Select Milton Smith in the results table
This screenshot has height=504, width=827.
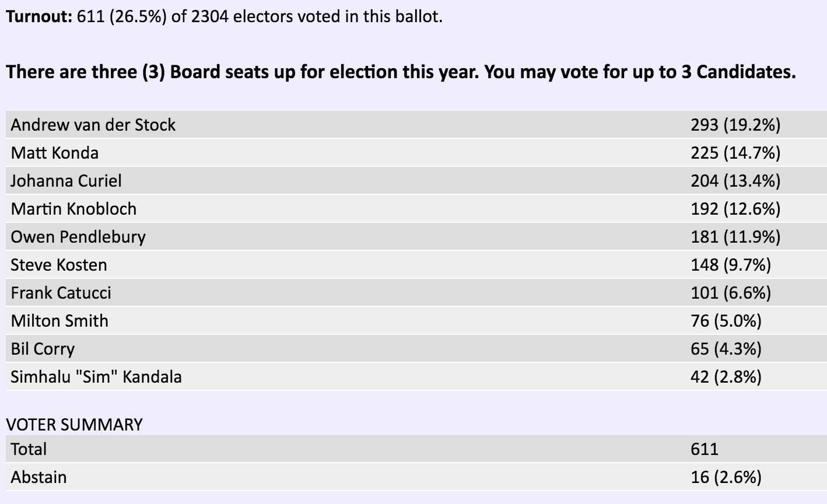(59, 321)
